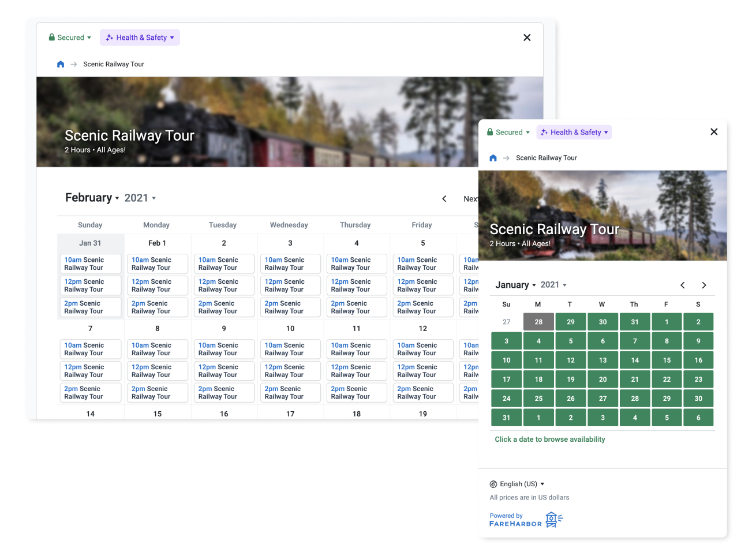
Task: Open the 2021 year dropdown next to January
Action: pos(553,285)
